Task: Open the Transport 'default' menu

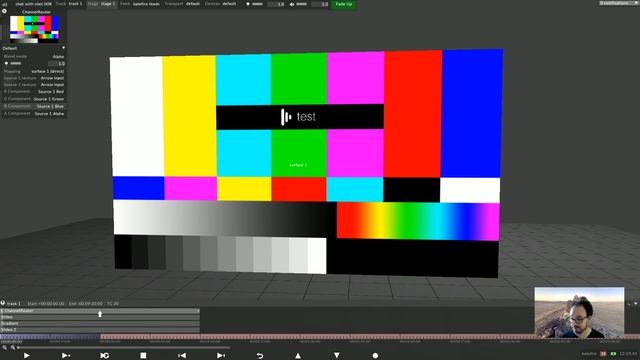Action: (182, 4)
